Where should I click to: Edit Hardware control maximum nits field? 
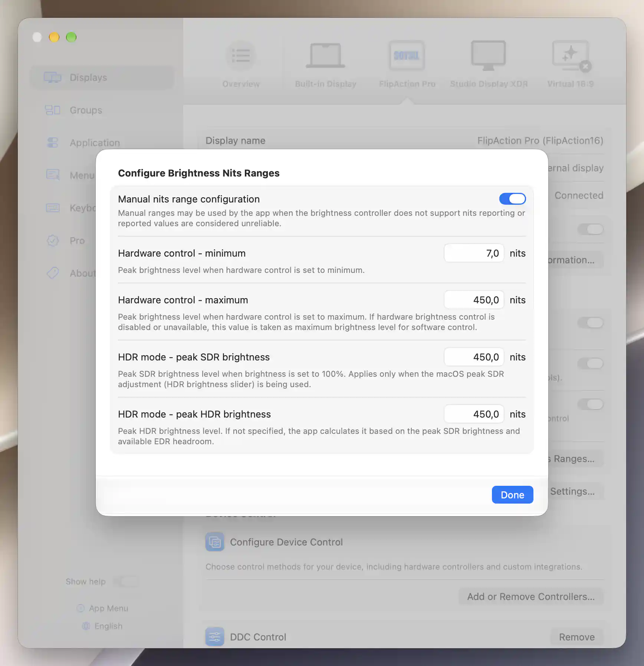click(x=474, y=300)
